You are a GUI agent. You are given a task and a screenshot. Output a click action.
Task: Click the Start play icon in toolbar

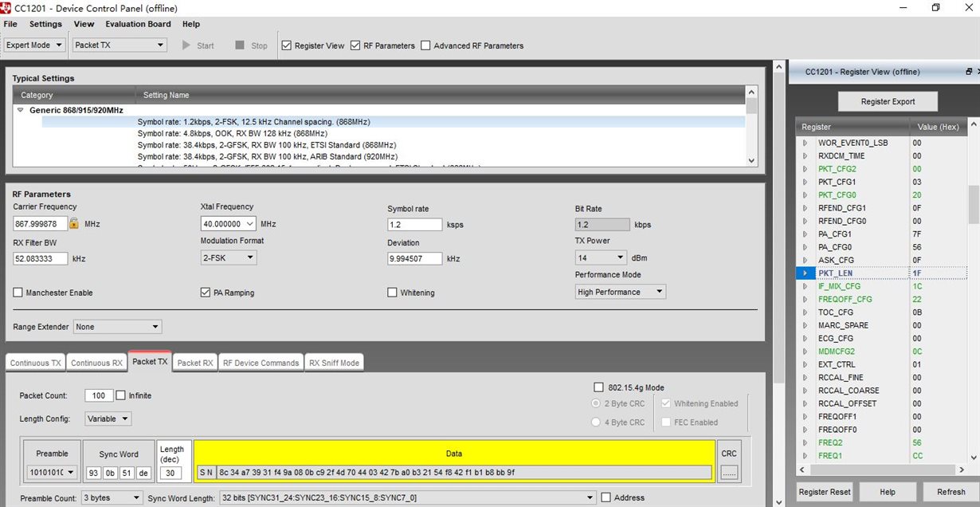point(186,45)
